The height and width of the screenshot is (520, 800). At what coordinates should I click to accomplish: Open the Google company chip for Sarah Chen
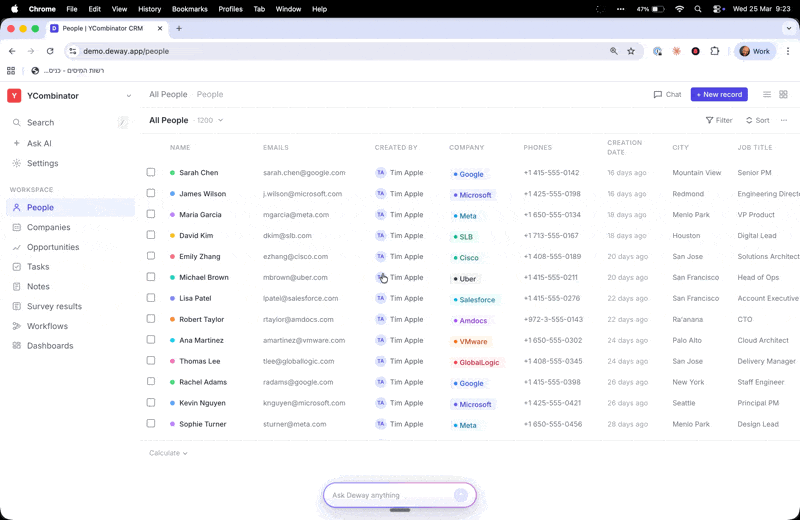pos(469,174)
